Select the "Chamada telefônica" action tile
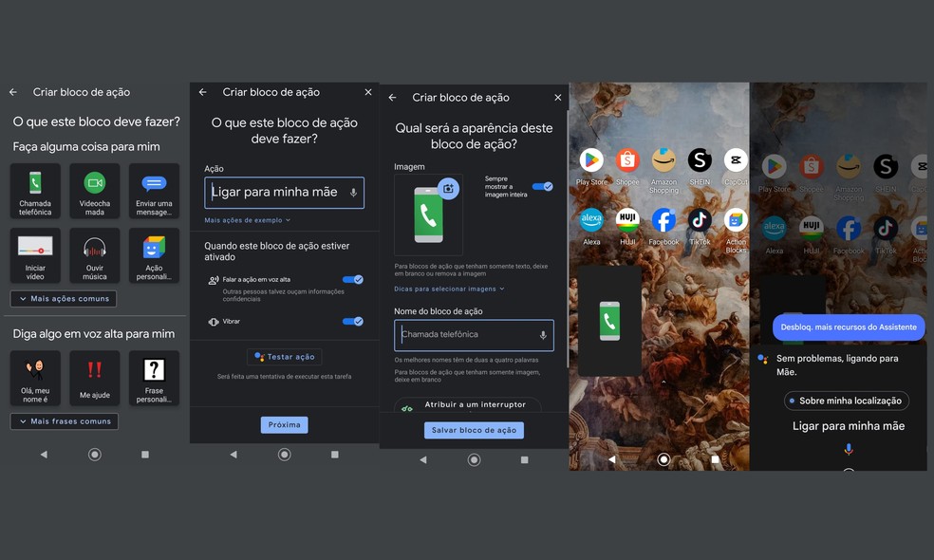Screen dimensions: 934x560 pyautogui.click(x=35, y=190)
